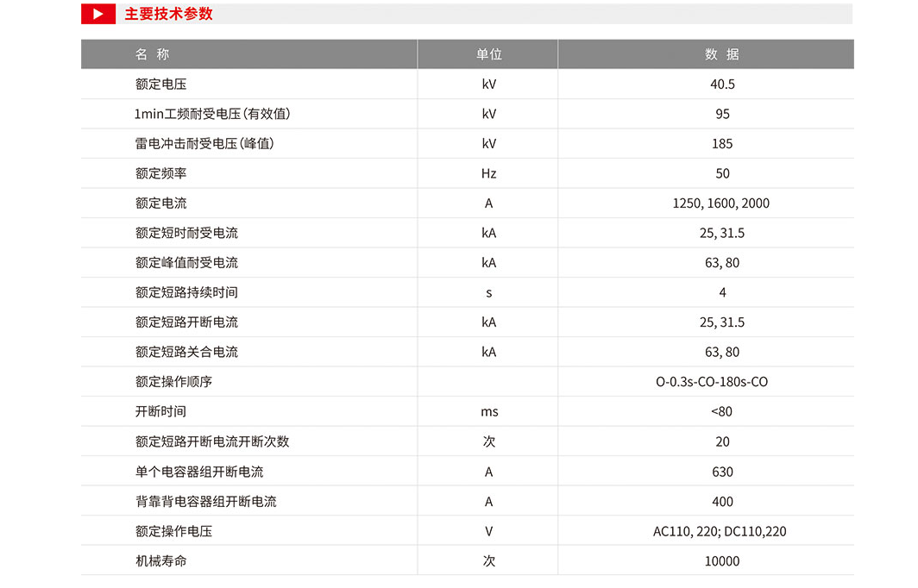918x588 pixels.
Task: Select the 名称 column header
Action: tap(152, 54)
